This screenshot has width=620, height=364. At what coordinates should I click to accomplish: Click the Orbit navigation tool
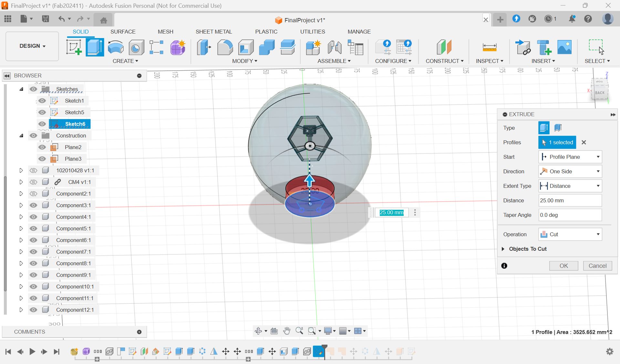coord(258,331)
